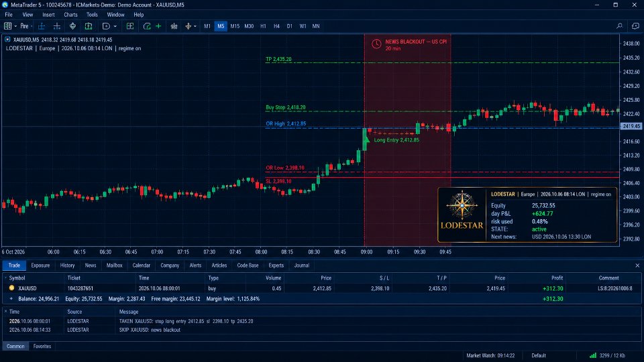Open the Help menu
This screenshot has height=362, width=644.
(139, 15)
